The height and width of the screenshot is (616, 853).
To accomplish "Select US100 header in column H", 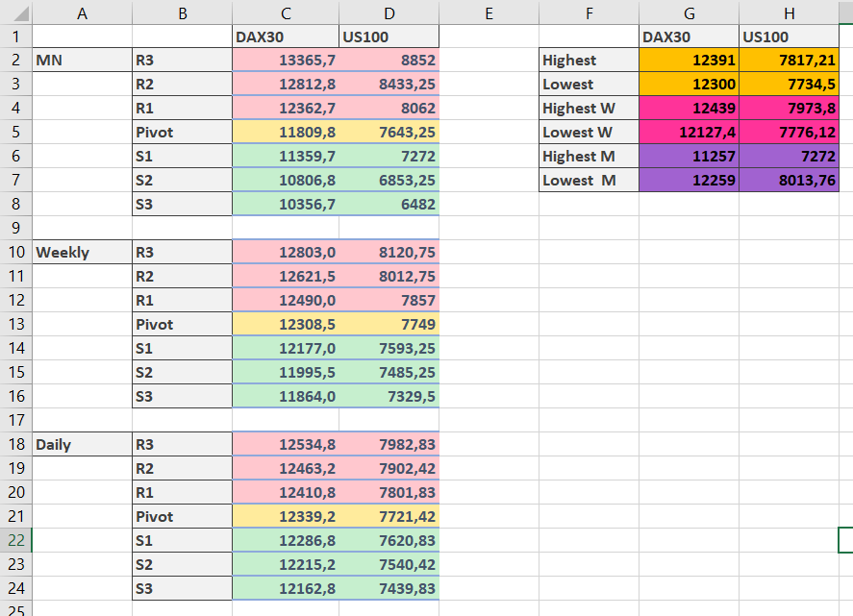I will pyautogui.click(x=789, y=37).
